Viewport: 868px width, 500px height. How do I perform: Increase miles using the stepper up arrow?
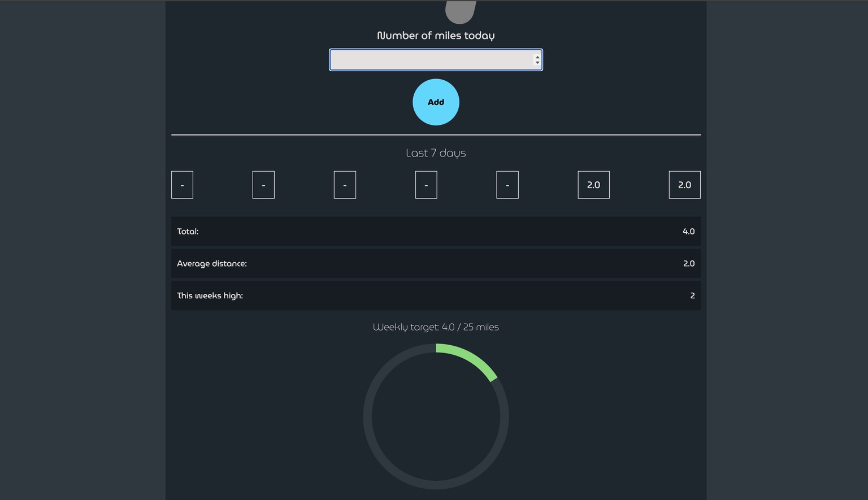click(x=537, y=56)
